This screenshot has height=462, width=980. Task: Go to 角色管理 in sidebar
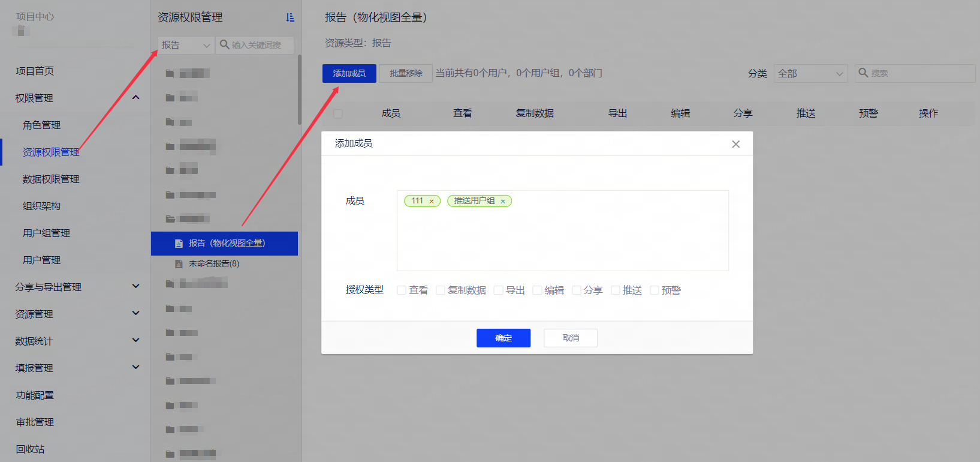41,125
